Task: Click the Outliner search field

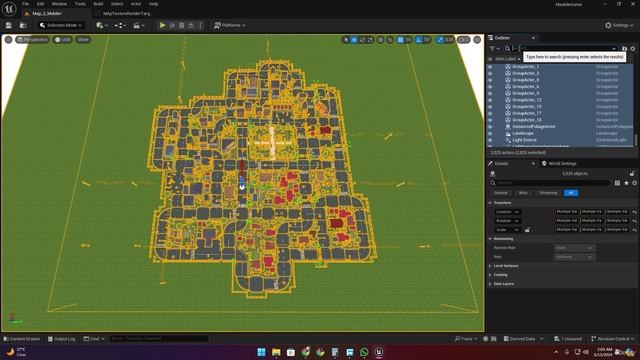Action: (x=561, y=49)
